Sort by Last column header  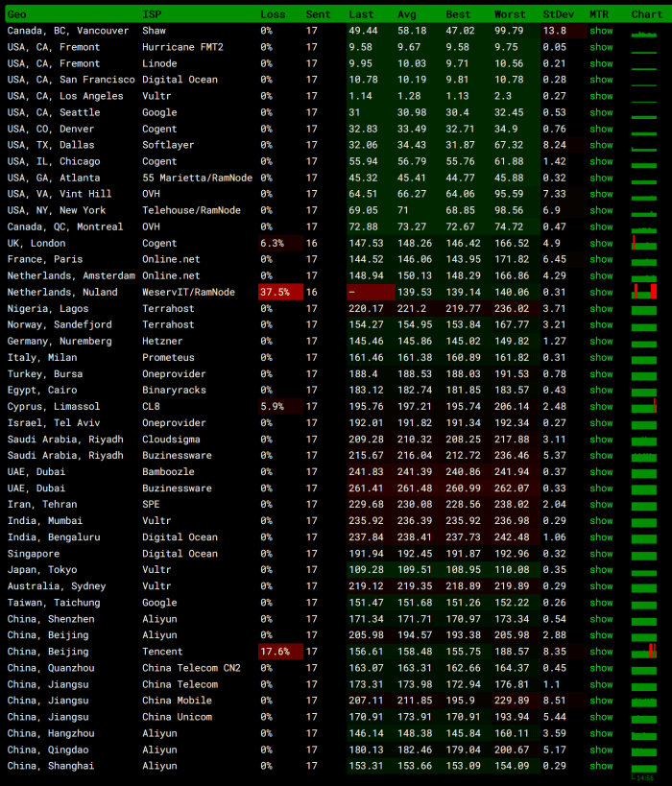(361, 14)
